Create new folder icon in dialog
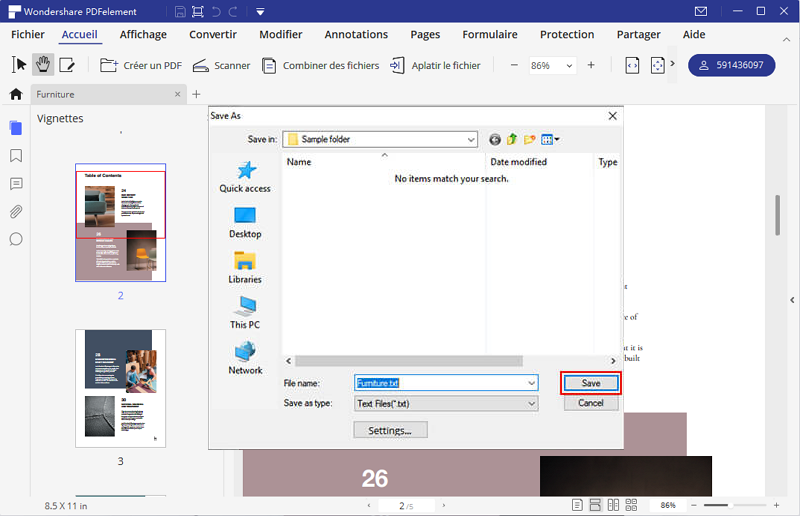 pyautogui.click(x=530, y=139)
